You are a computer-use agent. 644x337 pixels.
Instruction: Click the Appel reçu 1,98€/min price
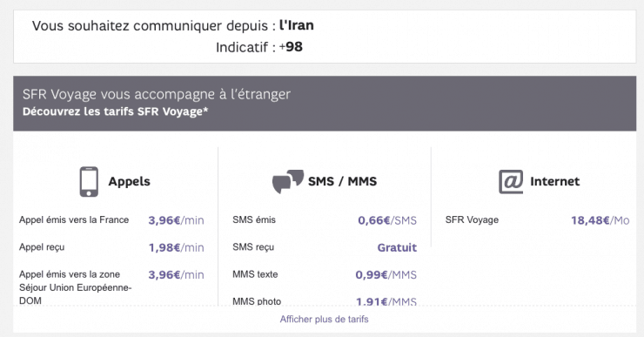pos(176,247)
